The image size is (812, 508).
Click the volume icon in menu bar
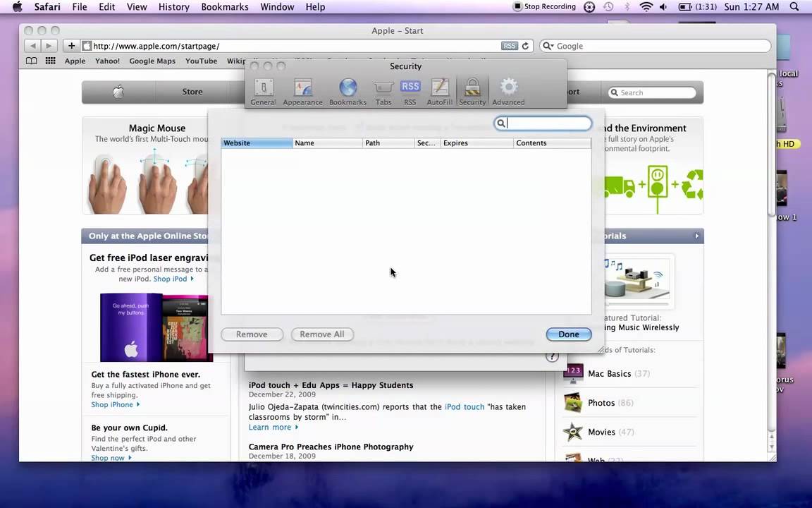[x=663, y=7]
